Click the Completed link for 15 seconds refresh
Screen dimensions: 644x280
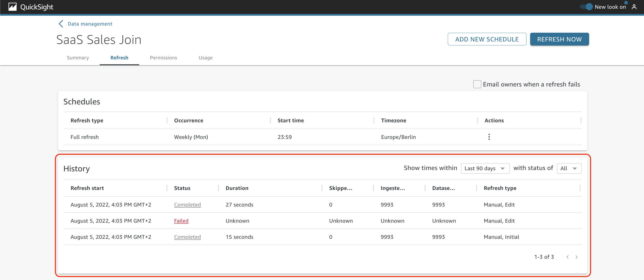[x=187, y=237]
